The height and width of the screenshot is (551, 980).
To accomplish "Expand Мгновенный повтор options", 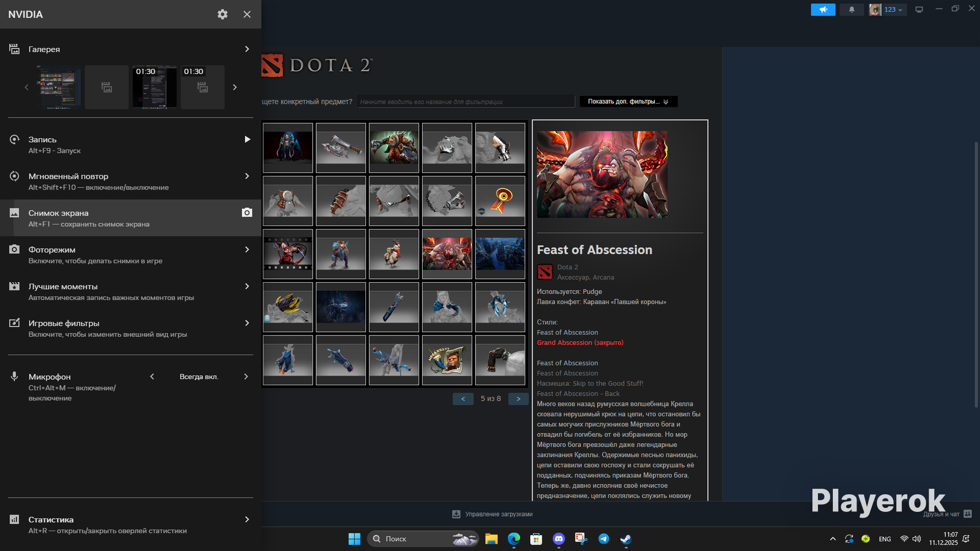I will pos(247,176).
